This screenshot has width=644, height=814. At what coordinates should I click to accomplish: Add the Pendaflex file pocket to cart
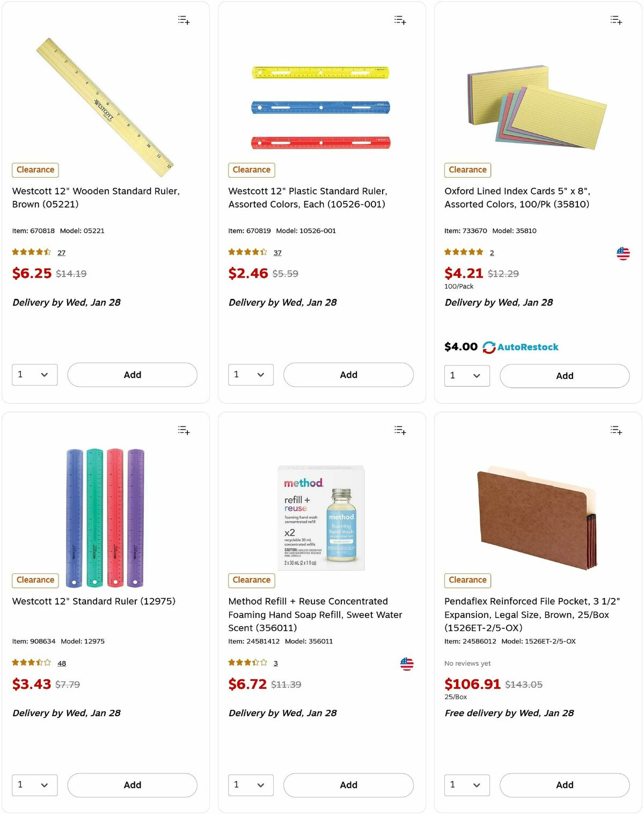click(x=565, y=785)
